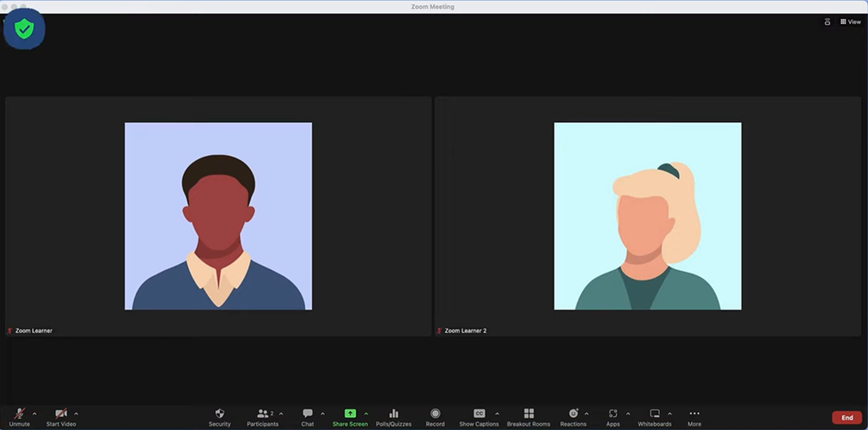
Task: Expand the Share Screen options arrow
Action: pyautogui.click(x=366, y=414)
